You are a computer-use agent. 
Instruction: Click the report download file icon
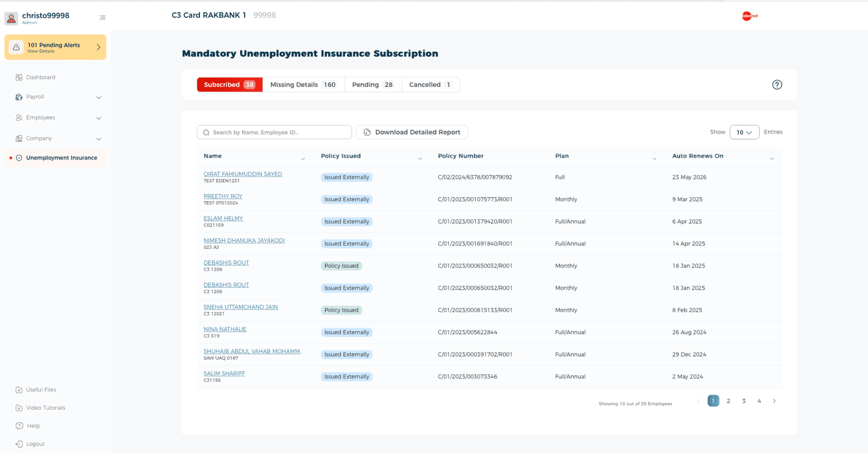pyautogui.click(x=367, y=132)
